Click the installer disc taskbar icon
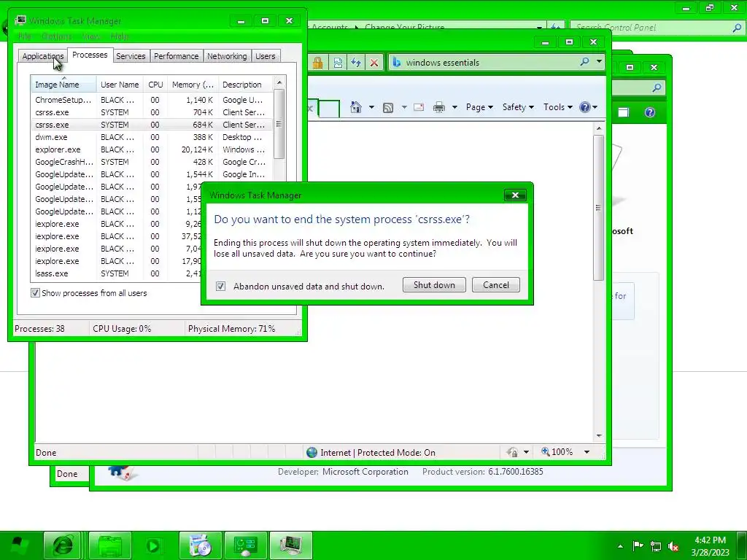This screenshot has width=747, height=560. pos(201,545)
